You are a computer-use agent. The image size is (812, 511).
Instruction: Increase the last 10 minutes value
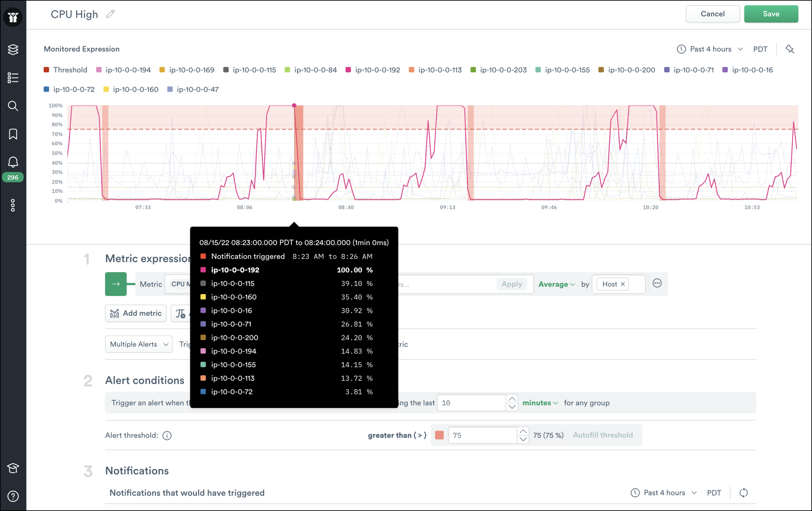(512, 399)
